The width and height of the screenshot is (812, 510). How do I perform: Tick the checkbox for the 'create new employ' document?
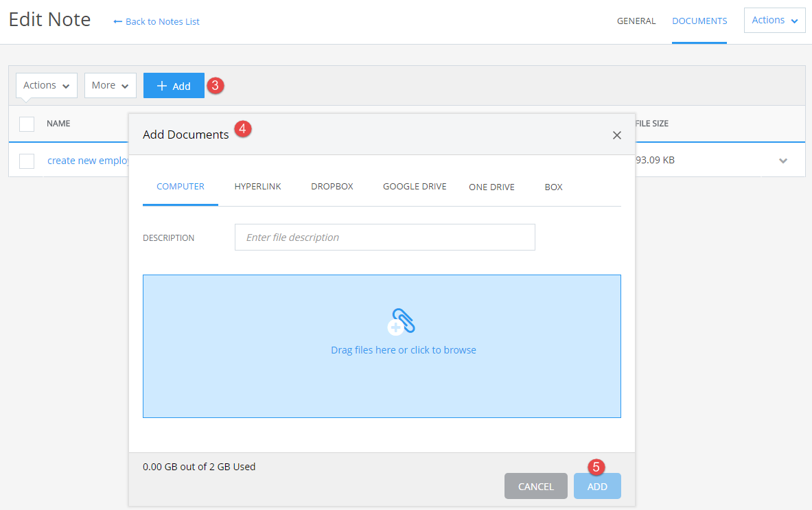[x=27, y=161]
